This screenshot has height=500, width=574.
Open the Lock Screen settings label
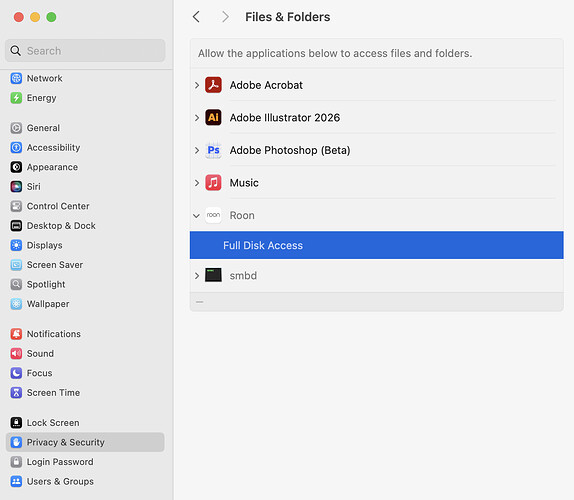tap(53, 423)
